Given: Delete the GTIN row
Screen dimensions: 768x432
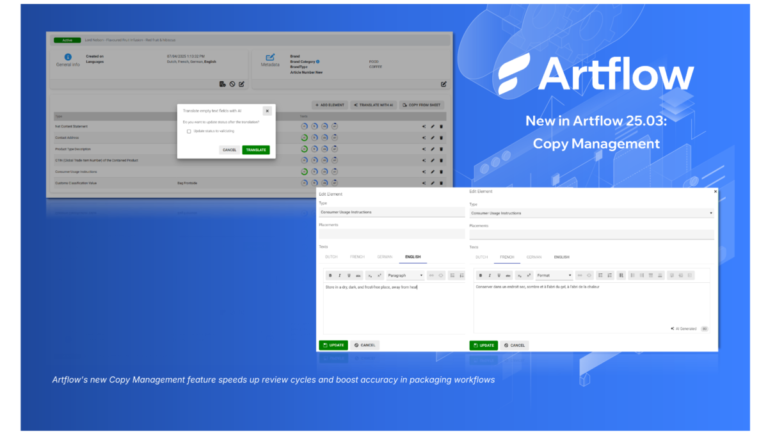Looking at the screenshot, I should point(441,160).
